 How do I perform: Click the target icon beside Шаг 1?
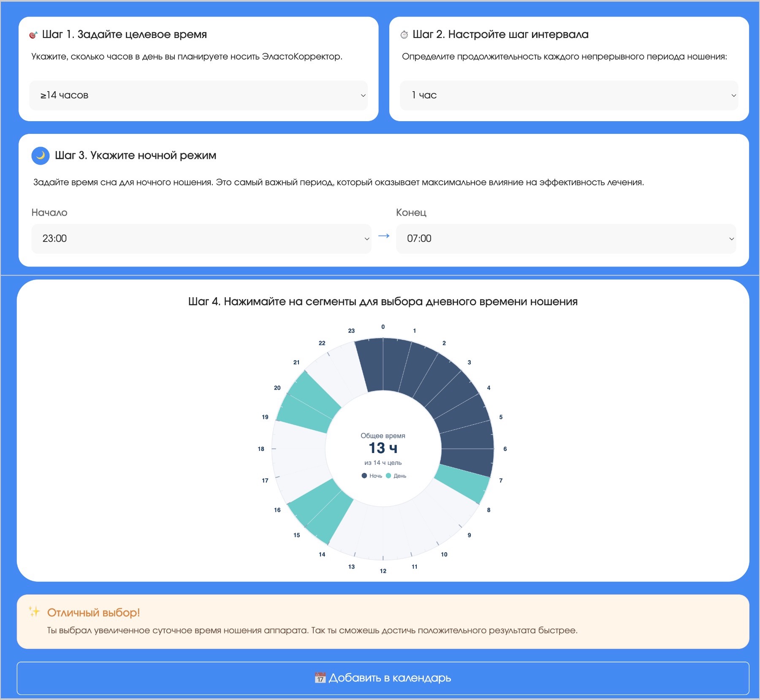tap(33, 35)
